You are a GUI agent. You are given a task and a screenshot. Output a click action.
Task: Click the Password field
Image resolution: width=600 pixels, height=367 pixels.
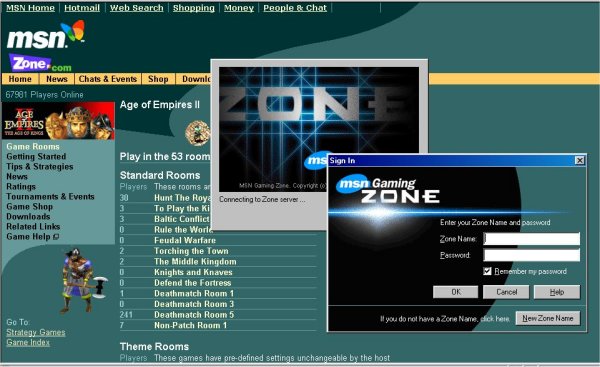coord(532,255)
